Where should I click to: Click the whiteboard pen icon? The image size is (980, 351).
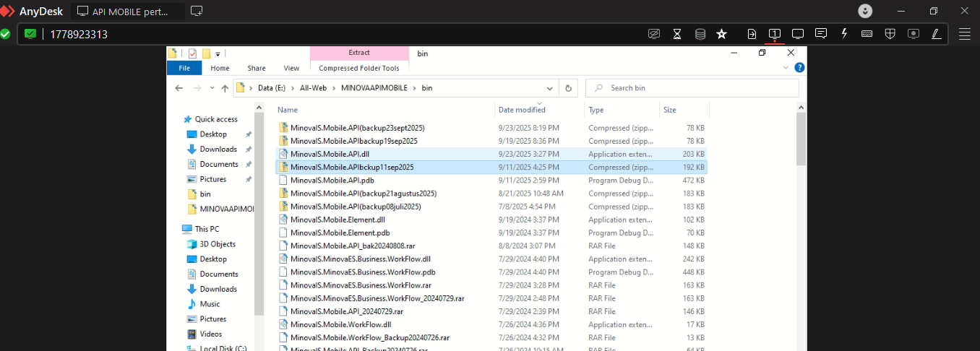tap(936, 34)
